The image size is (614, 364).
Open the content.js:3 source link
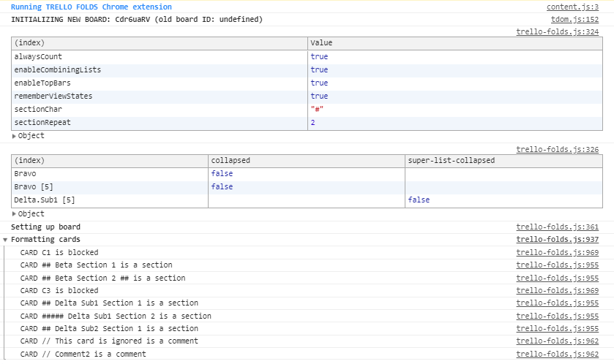coord(572,7)
